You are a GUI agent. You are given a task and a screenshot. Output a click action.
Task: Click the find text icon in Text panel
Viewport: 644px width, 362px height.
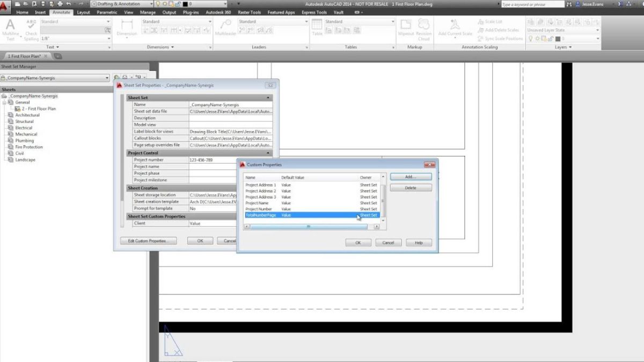coord(108,30)
